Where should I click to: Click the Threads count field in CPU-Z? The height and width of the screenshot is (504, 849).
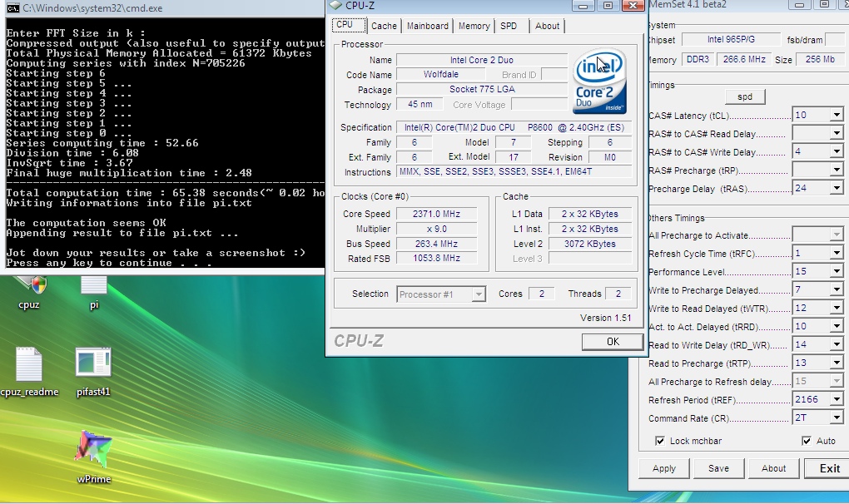click(618, 294)
